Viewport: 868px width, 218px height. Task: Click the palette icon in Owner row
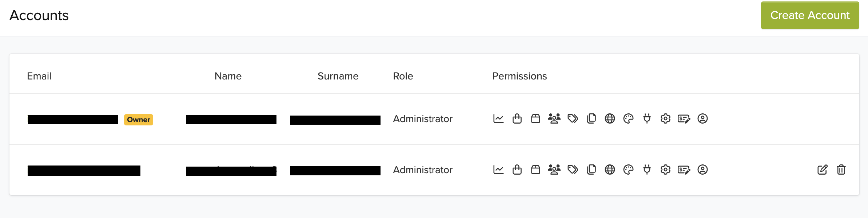[x=628, y=119]
